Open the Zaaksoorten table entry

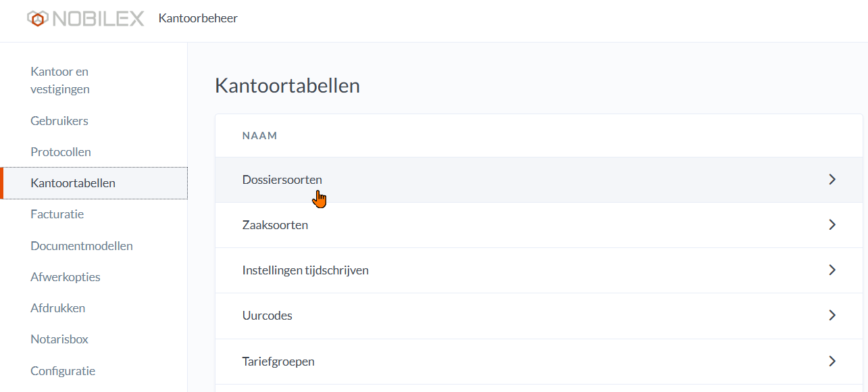pyautogui.click(x=276, y=224)
